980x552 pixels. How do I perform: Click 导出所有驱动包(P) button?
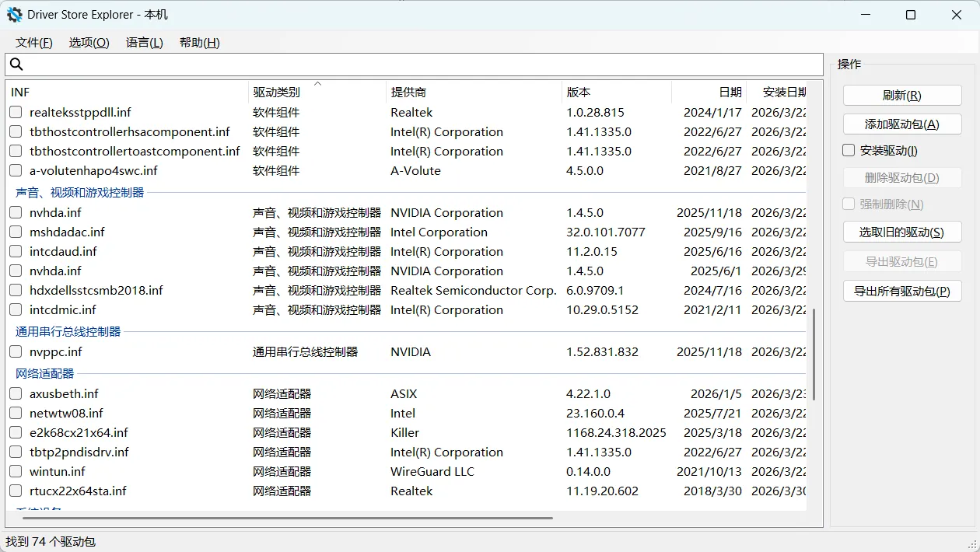902,292
